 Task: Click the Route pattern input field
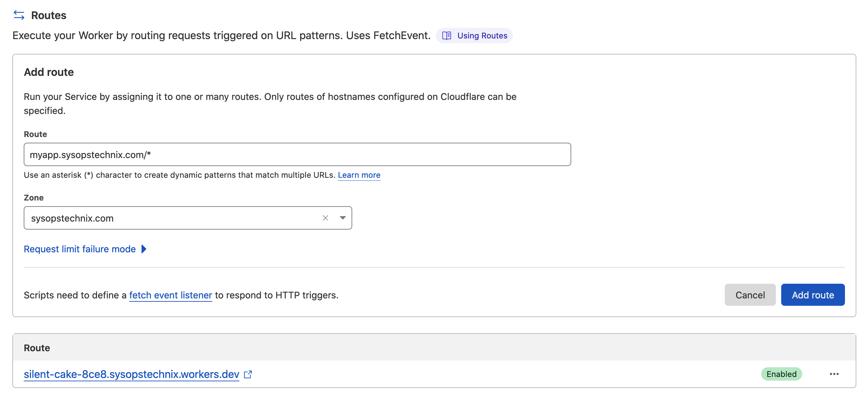[296, 154]
